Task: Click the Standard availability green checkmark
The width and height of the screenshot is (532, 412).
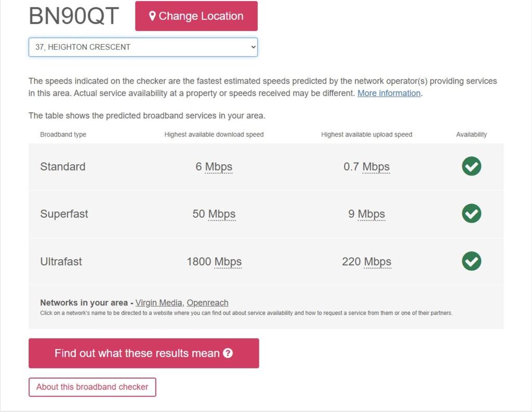Action: tap(471, 166)
